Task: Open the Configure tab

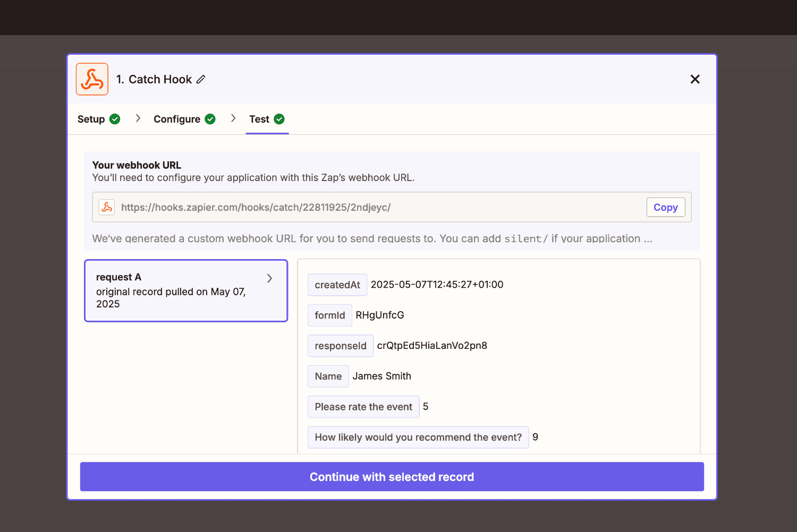Action: (x=184, y=119)
